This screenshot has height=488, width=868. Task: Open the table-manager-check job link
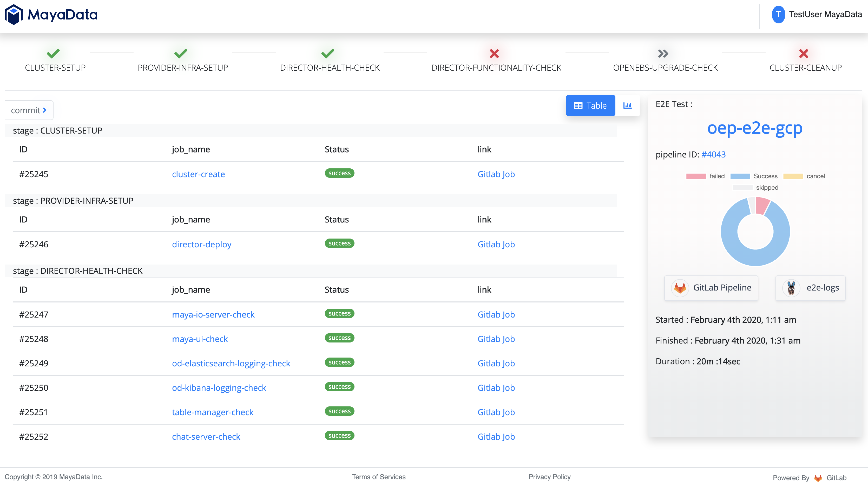point(213,412)
